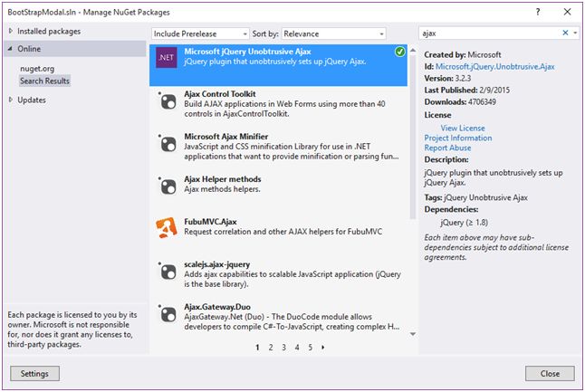Click the Ajax.Gateway.Duo package icon
The height and width of the screenshot is (392, 585).
(x=168, y=313)
